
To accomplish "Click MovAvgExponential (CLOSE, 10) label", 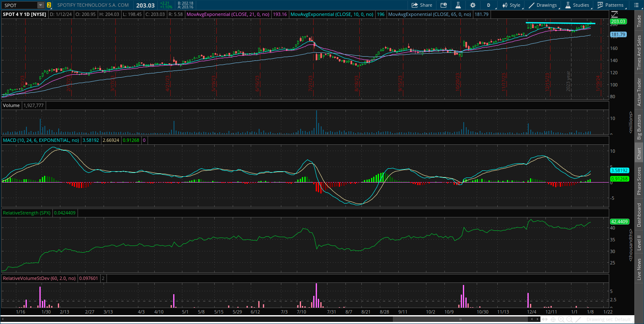I will [332, 14].
